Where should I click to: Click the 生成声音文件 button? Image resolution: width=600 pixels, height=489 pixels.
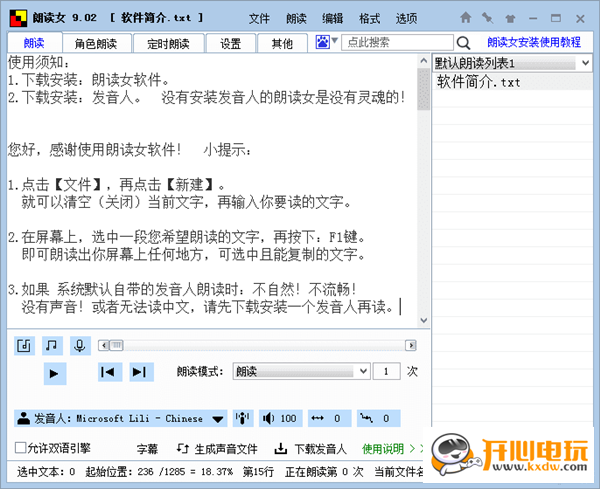[x=218, y=448]
